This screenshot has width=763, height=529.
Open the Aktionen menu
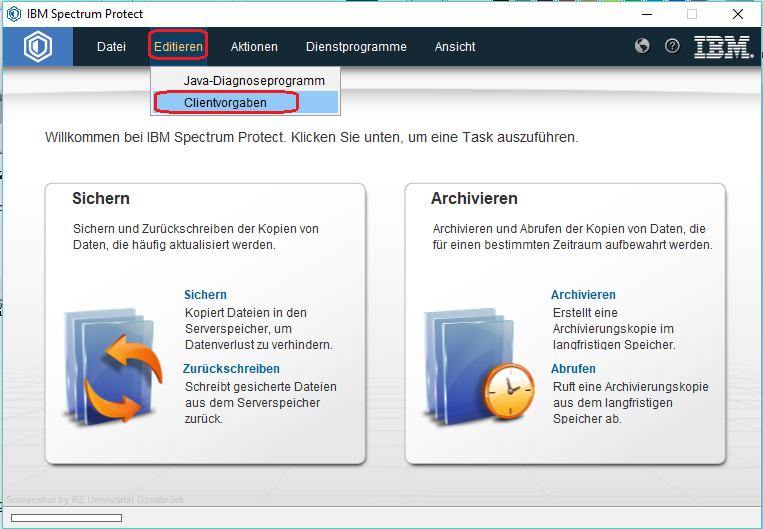coord(254,47)
